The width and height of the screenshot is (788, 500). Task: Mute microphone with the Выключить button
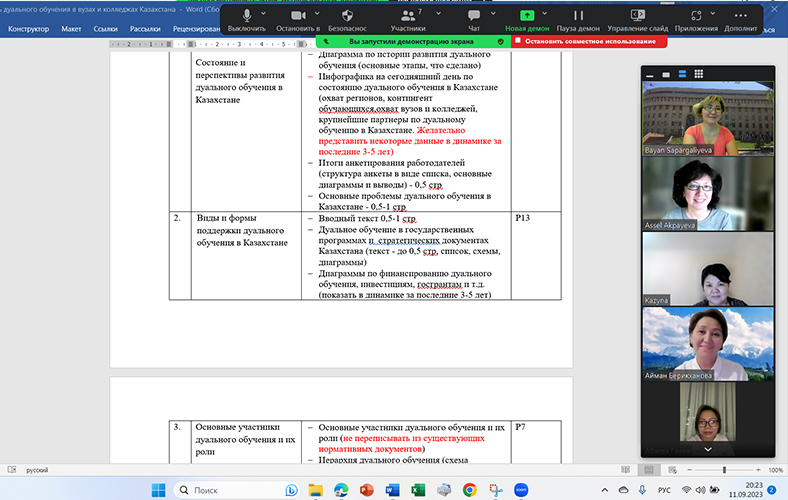point(246,19)
